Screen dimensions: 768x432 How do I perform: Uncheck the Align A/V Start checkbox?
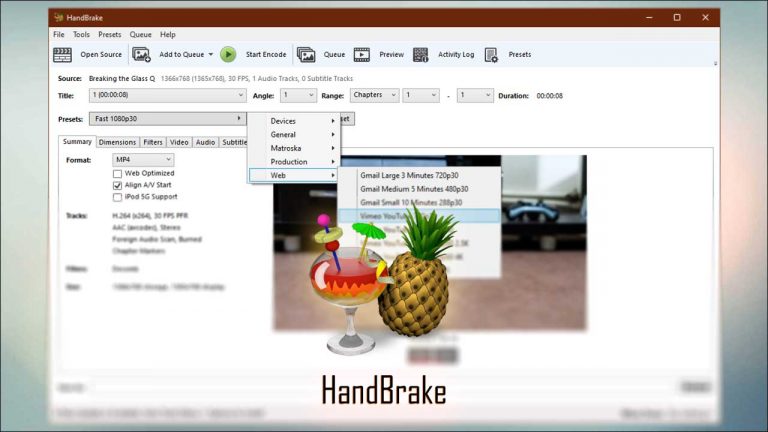(117, 185)
